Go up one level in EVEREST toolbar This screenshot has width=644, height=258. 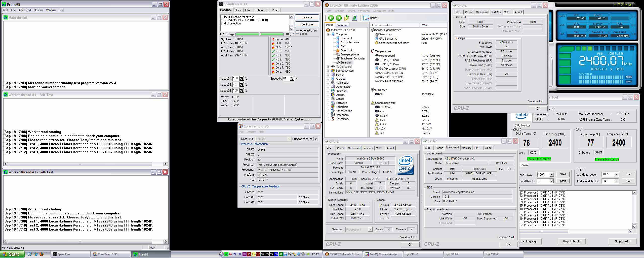pyautogui.click(x=347, y=18)
